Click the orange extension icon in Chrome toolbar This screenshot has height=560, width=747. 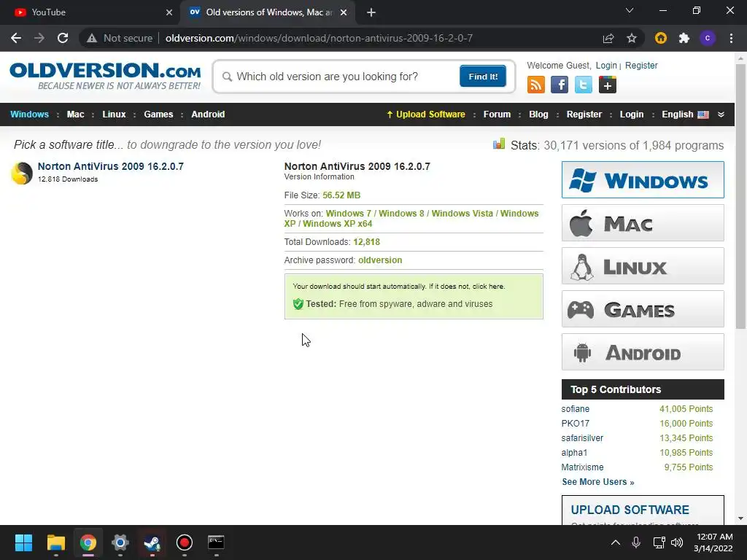tap(661, 38)
